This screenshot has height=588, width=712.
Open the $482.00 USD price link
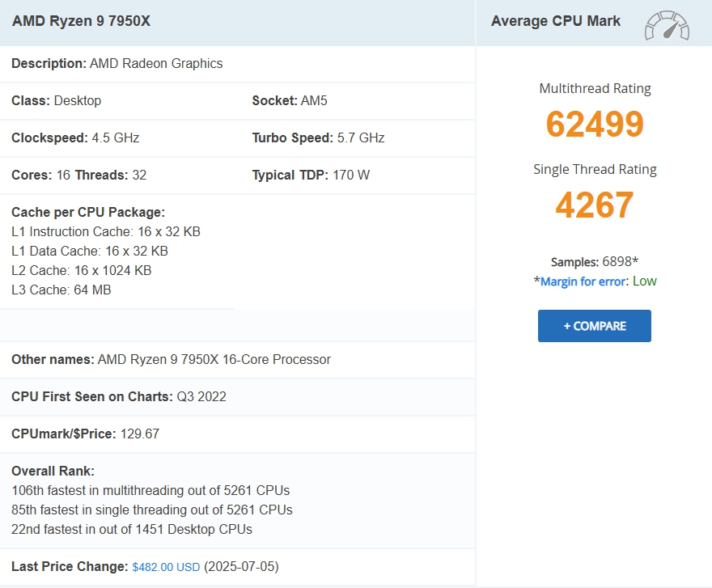coord(166,567)
